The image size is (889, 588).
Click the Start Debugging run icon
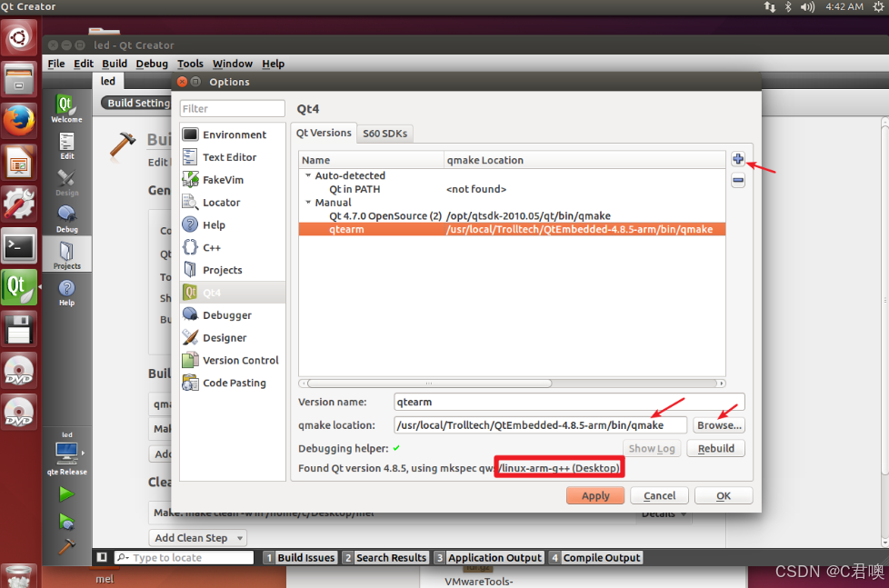(x=66, y=521)
